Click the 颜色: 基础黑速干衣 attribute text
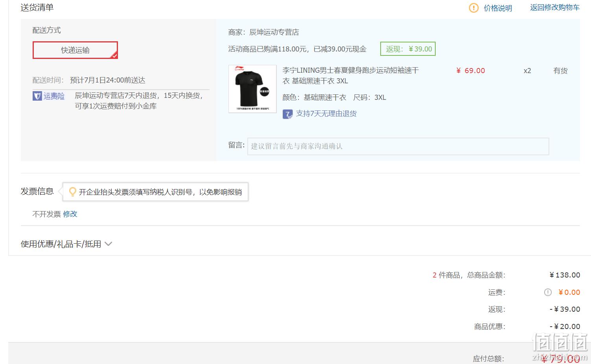 (x=315, y=97)
